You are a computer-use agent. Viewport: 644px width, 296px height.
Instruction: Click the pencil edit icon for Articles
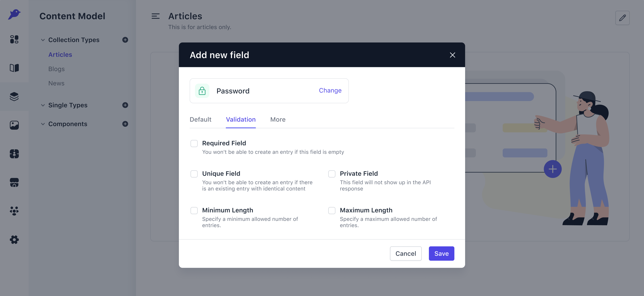622,18
